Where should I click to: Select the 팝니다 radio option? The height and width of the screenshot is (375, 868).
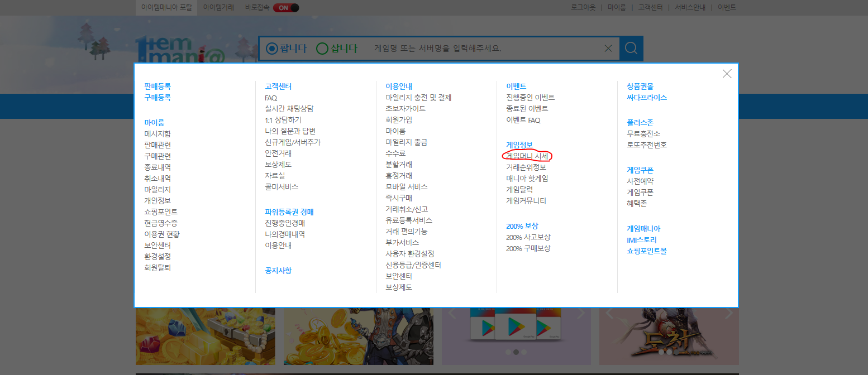tap(286, 49)
